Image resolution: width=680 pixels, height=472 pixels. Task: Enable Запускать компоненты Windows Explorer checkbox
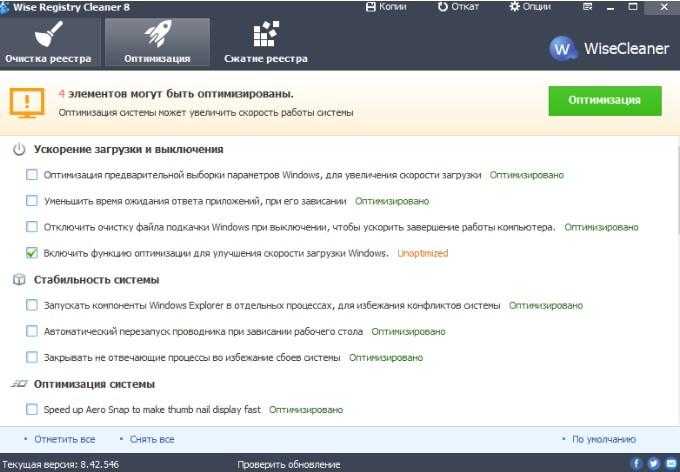[32, 305]
